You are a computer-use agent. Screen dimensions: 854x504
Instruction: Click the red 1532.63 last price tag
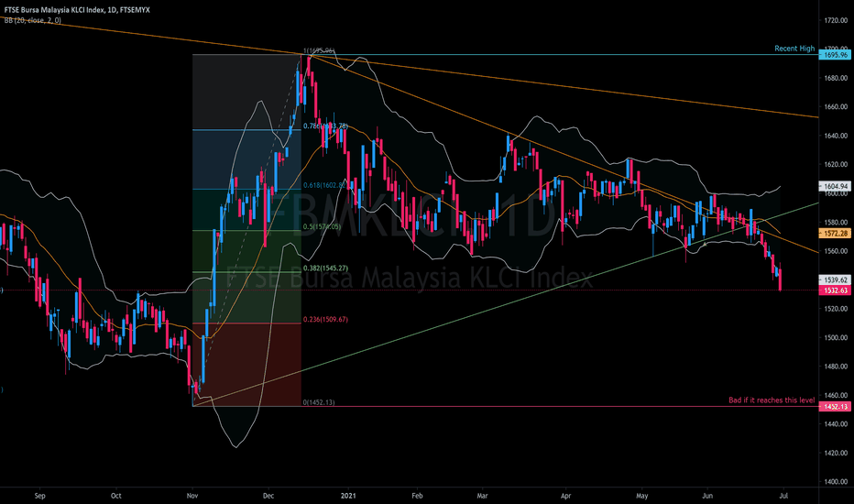pyautogui.click(x=836, y=290)
